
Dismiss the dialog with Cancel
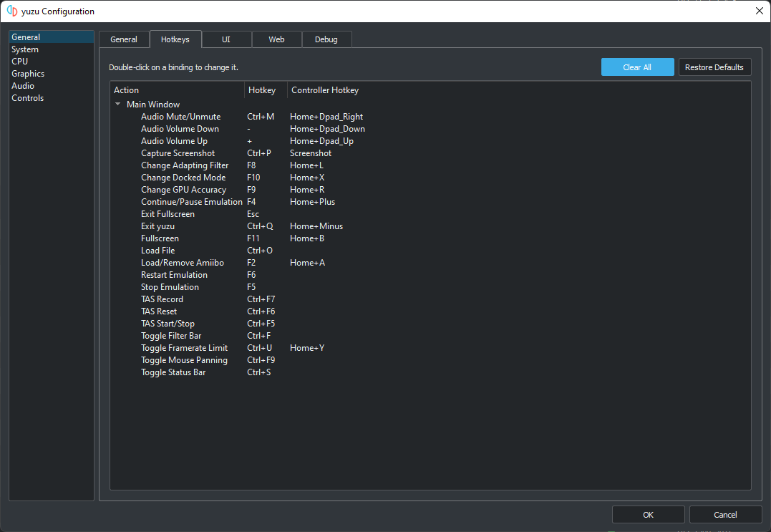point(725,514)
